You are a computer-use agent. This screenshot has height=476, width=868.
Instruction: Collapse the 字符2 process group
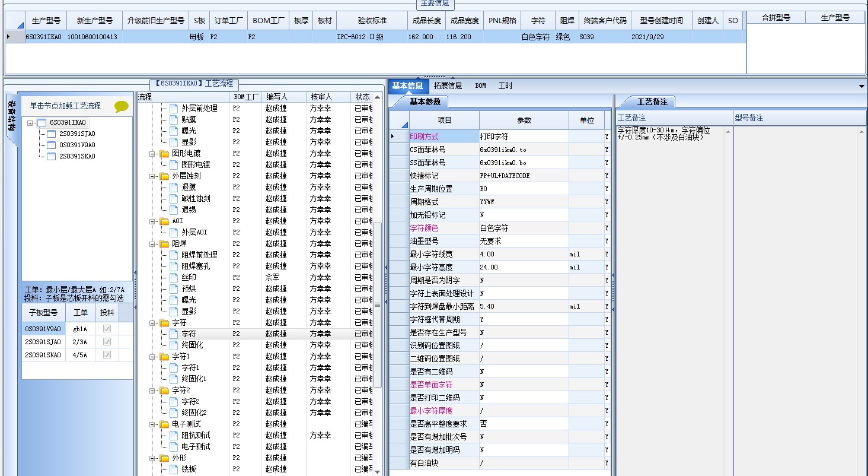click(x=153, y=390)
